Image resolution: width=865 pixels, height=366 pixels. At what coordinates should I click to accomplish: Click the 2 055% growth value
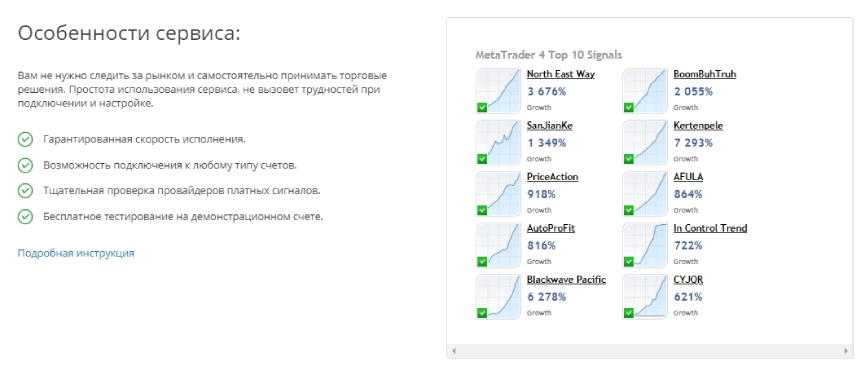click(x=693, y=92)
